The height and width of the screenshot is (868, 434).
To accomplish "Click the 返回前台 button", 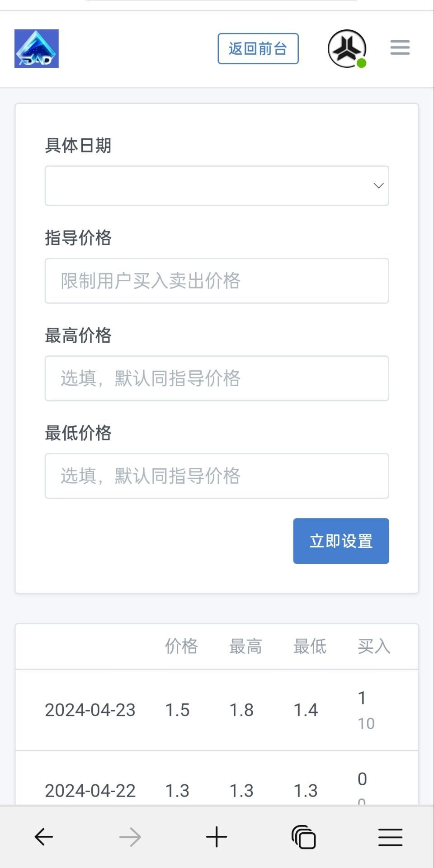I will tap(258, 49).
